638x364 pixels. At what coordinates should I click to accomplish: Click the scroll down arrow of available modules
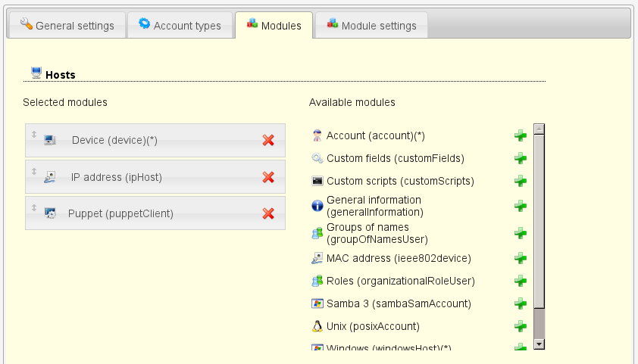click(539, 344)
